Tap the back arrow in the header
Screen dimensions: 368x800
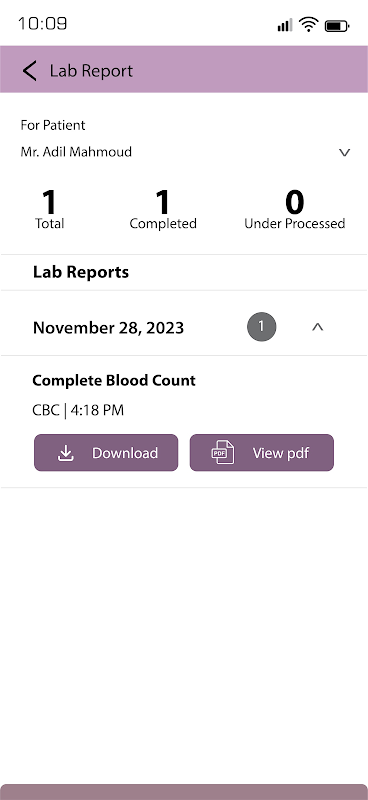30,70
